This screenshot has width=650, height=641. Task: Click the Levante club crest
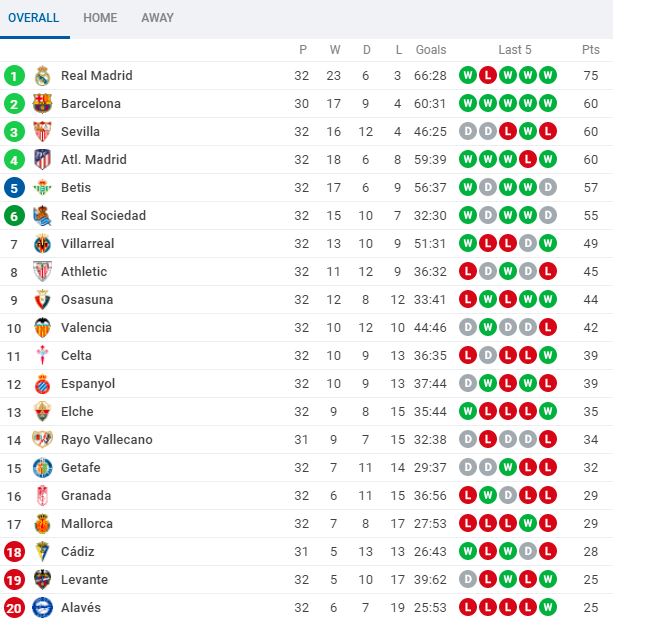[42, 580]
